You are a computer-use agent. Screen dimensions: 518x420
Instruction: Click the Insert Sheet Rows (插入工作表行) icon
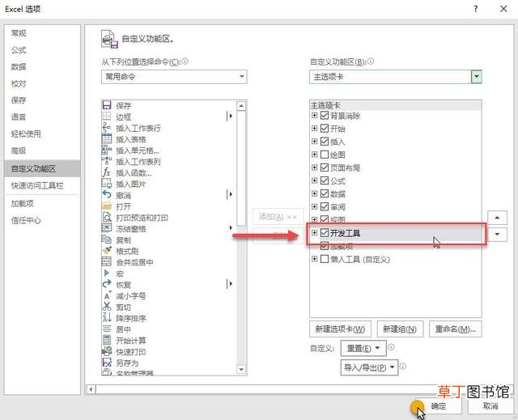pos(107,127)
